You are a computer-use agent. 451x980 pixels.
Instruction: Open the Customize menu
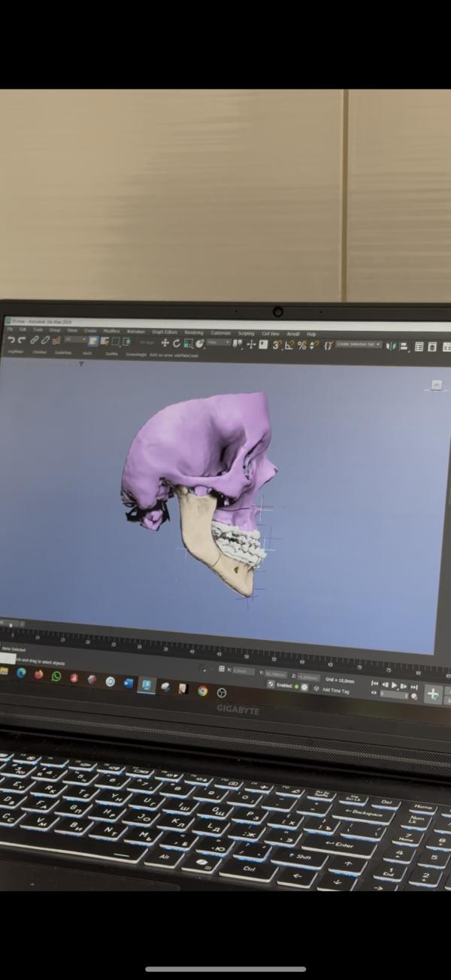220,332
